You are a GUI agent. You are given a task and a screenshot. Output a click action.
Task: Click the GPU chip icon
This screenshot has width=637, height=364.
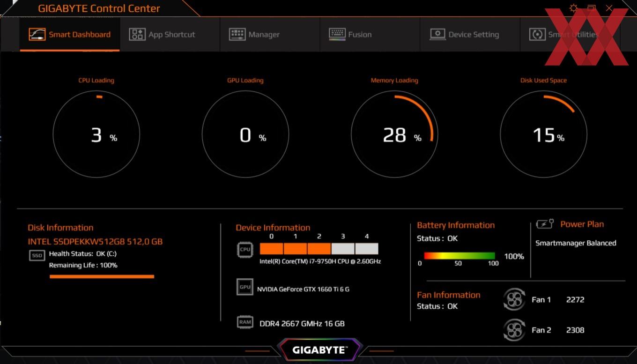click(x=245, y=287)
